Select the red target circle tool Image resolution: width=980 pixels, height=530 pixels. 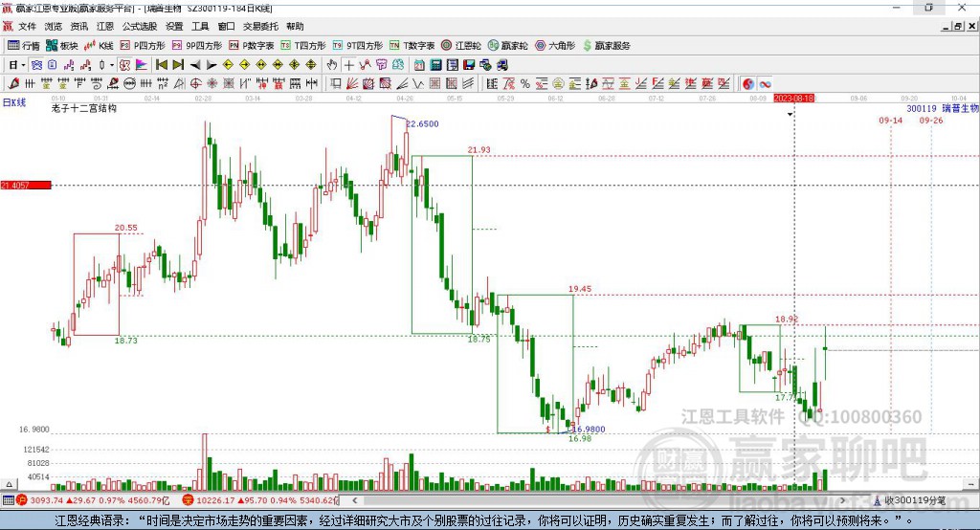click(195, 84)
